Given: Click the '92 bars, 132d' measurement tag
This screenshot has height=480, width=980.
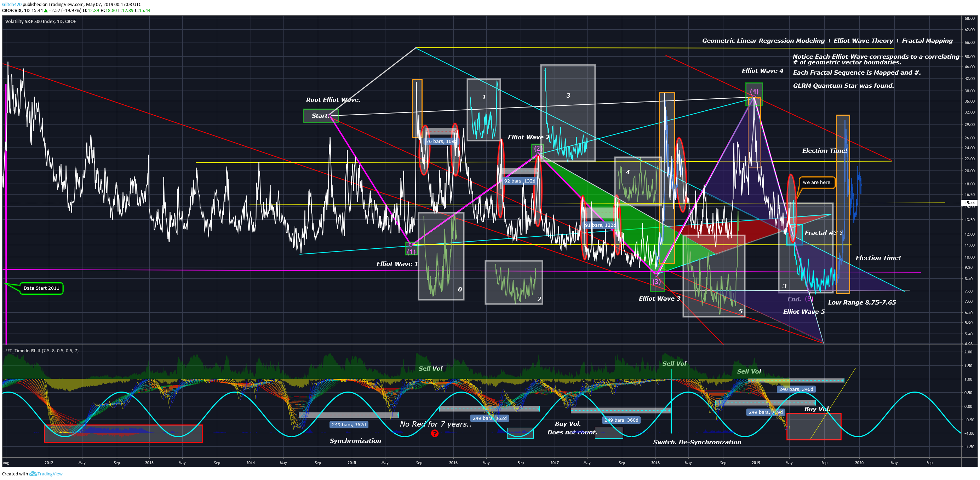Looking at the screenshot, I should (x=519, y=181).
